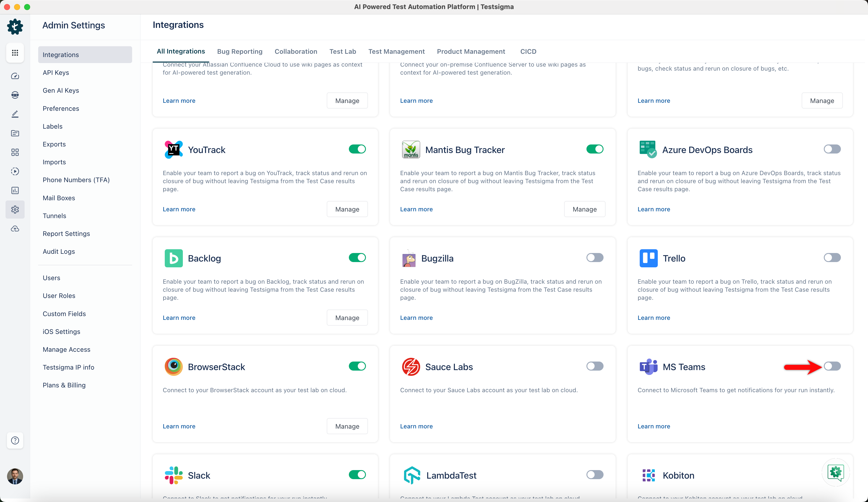Select the Test Lab tab
This screenshot has height=502, width=868.
point(343,51)
